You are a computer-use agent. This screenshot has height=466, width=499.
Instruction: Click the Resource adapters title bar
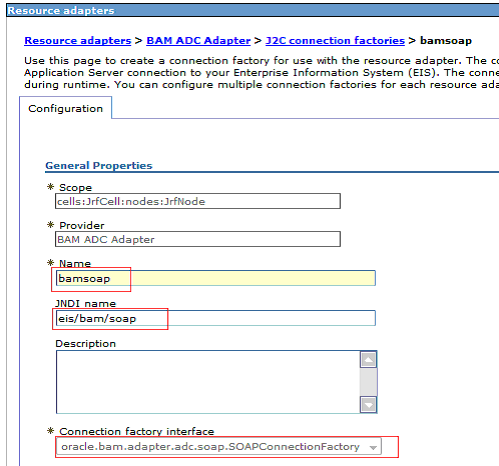point(253,10)
